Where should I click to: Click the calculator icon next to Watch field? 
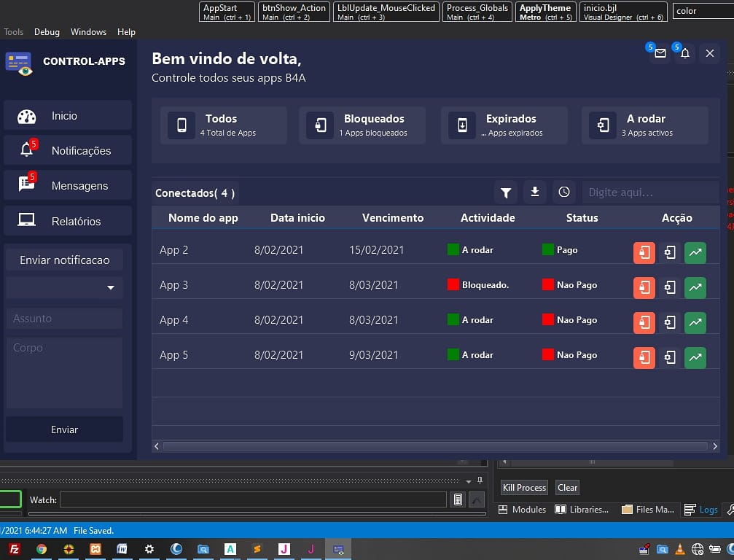(x=458, y=499)
